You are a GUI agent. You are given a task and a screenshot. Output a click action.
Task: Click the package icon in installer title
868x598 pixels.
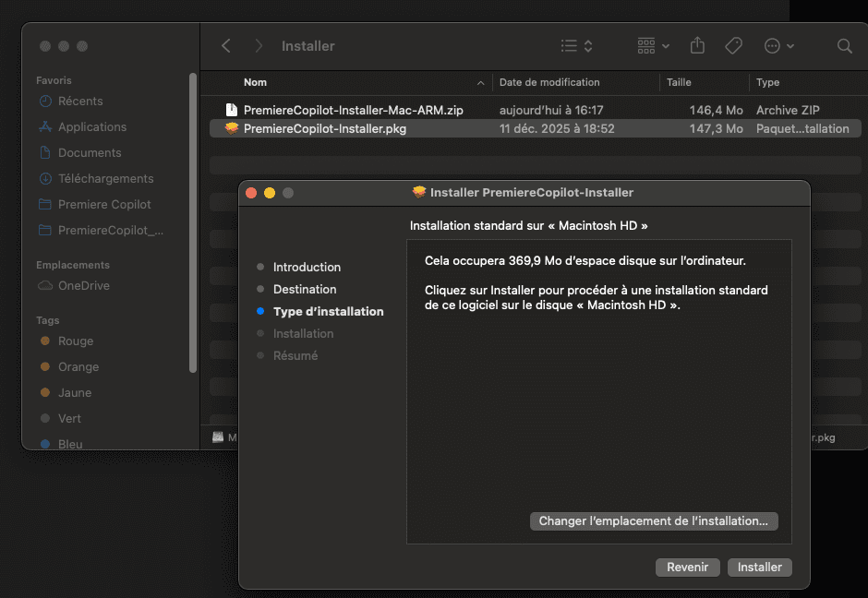419,192
